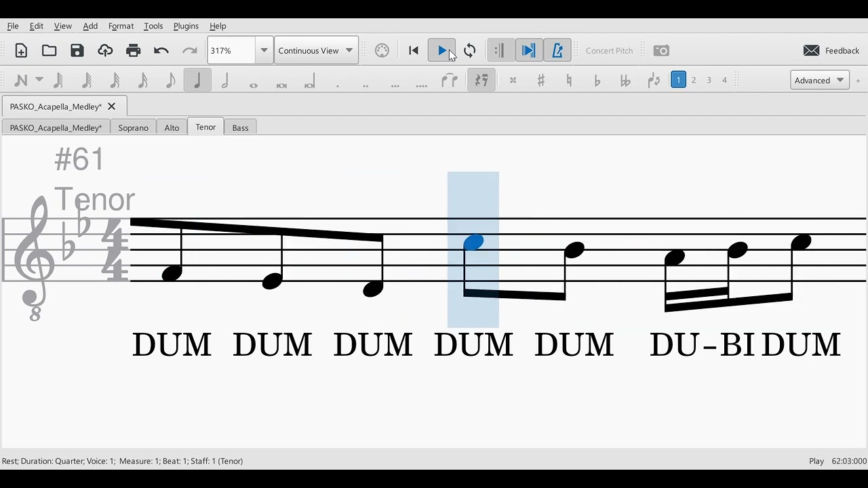The height and width of the screenshot is (488, 868).
Task: Select voice 4
Action: tap(724, 80)
